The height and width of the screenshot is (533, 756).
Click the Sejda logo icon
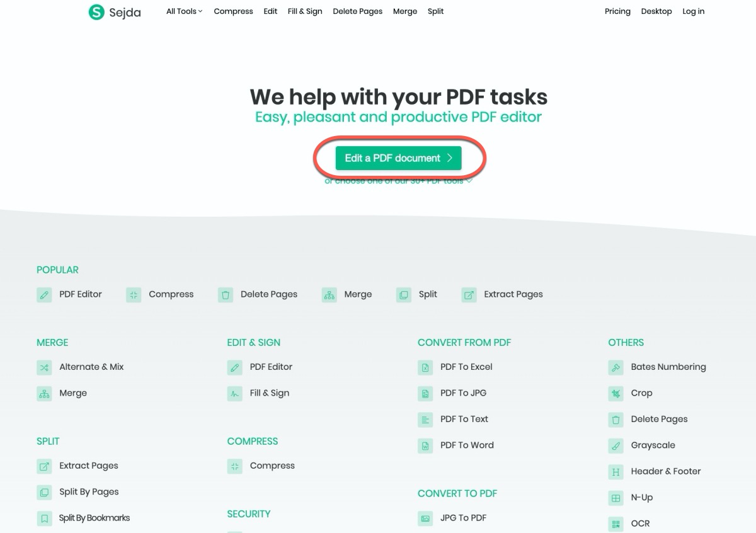96,11
